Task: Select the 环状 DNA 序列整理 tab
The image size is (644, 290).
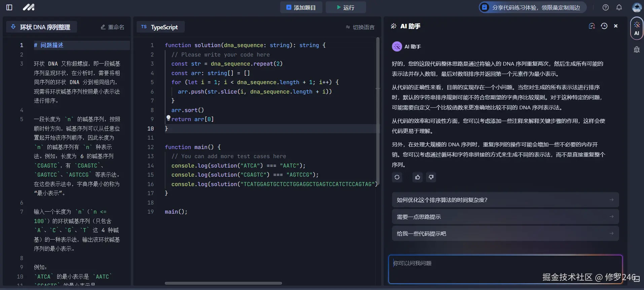Action: [41, 27]
